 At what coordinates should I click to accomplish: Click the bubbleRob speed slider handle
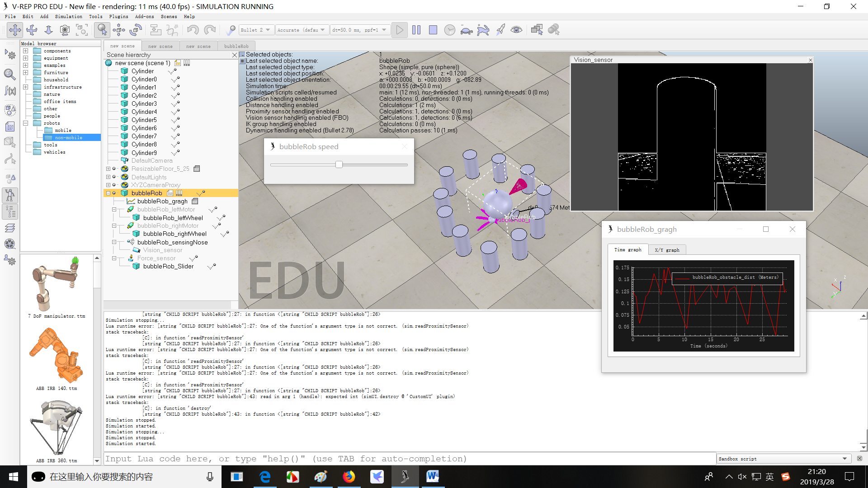[x=339, y=164]
